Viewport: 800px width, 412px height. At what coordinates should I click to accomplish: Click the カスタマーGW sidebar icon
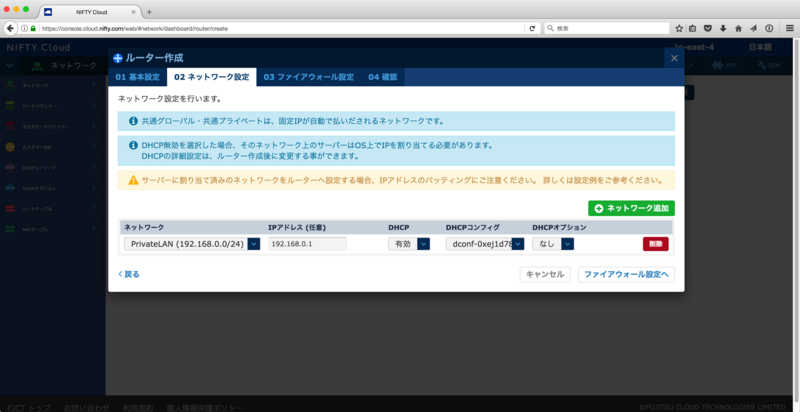[x=10, y=147]
